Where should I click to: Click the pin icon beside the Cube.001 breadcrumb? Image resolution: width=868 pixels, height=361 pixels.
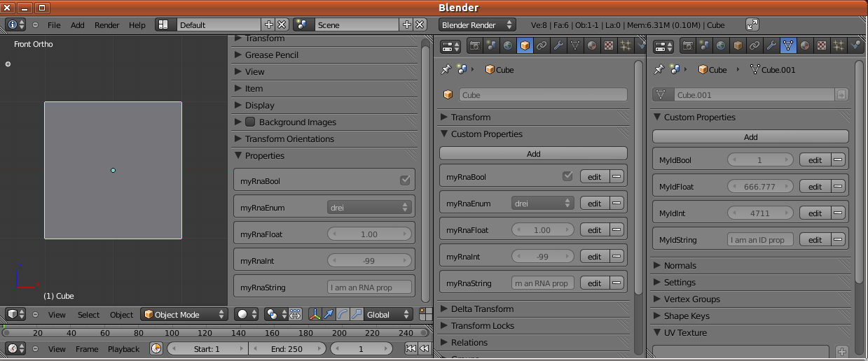658,69
